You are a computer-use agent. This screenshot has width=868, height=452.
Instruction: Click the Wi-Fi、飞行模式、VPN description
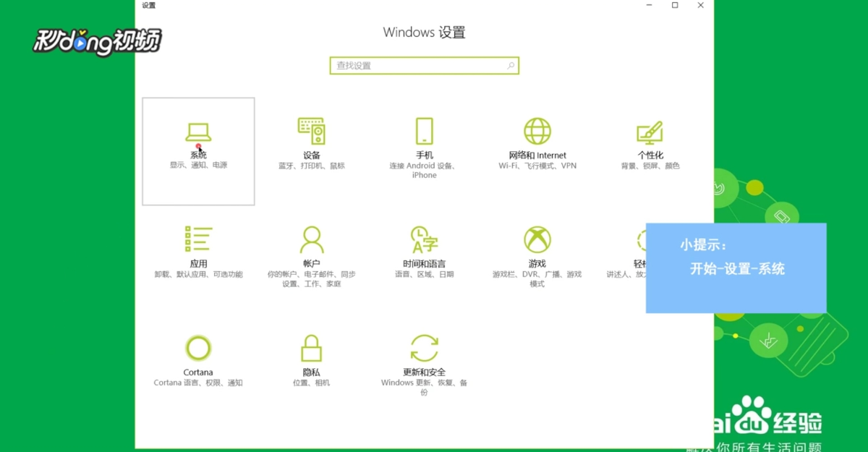(x=537, y=166)
